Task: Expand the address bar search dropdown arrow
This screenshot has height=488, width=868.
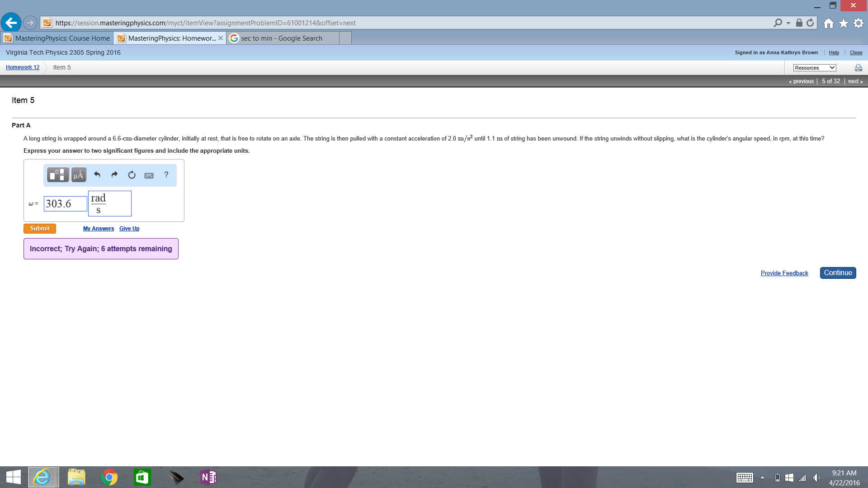Action: pos(788,23)
